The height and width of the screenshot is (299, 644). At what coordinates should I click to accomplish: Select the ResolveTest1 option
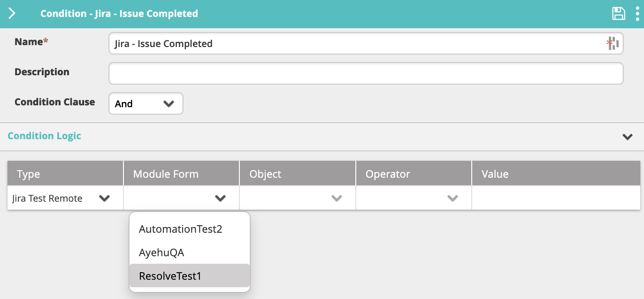click(x=170, y=276)
